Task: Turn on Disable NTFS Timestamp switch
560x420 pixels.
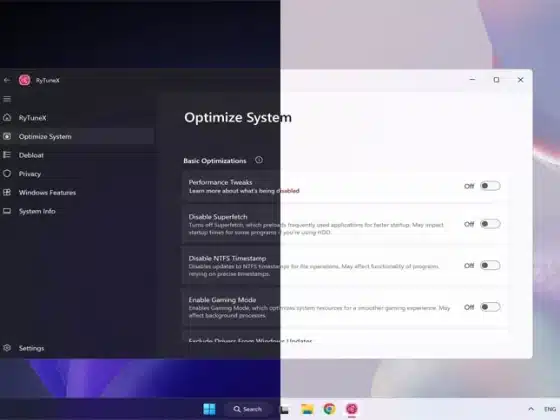Action: [490, 265]
